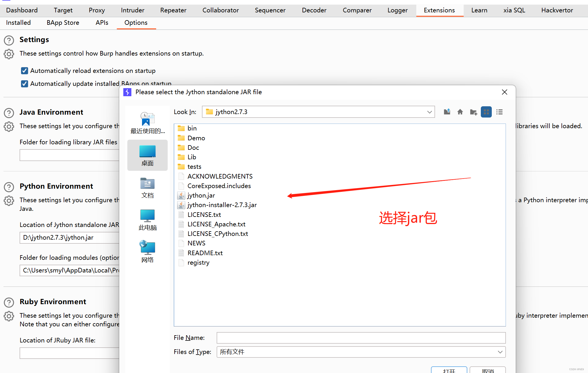Click the File Name input field
This screenshot has width=588, height=373.
click(361, 338)
